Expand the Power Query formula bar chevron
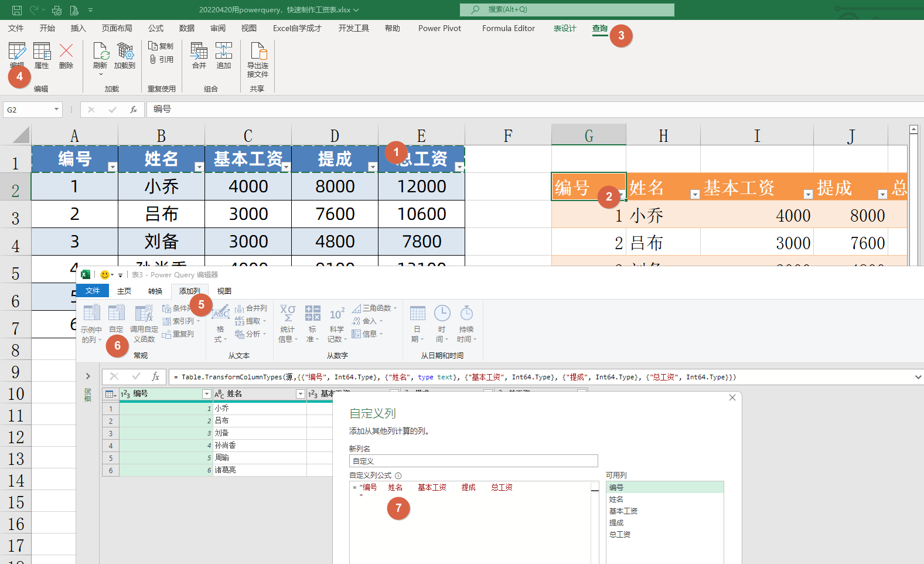This screenshot has width=924, height=564. [918, 377]
